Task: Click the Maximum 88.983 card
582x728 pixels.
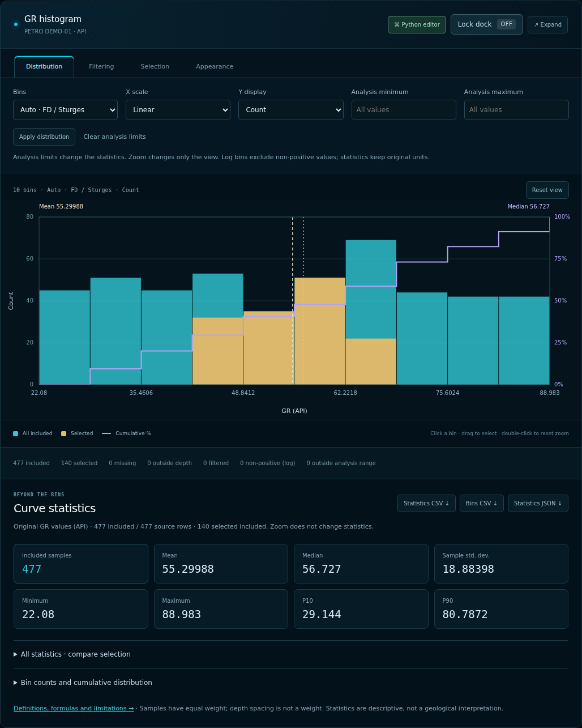Action: coord(221,609)
